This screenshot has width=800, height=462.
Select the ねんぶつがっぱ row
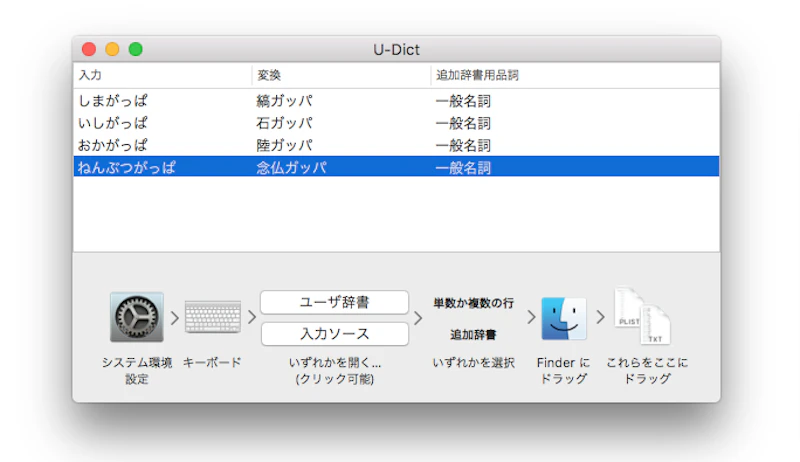tap(396, 167)
